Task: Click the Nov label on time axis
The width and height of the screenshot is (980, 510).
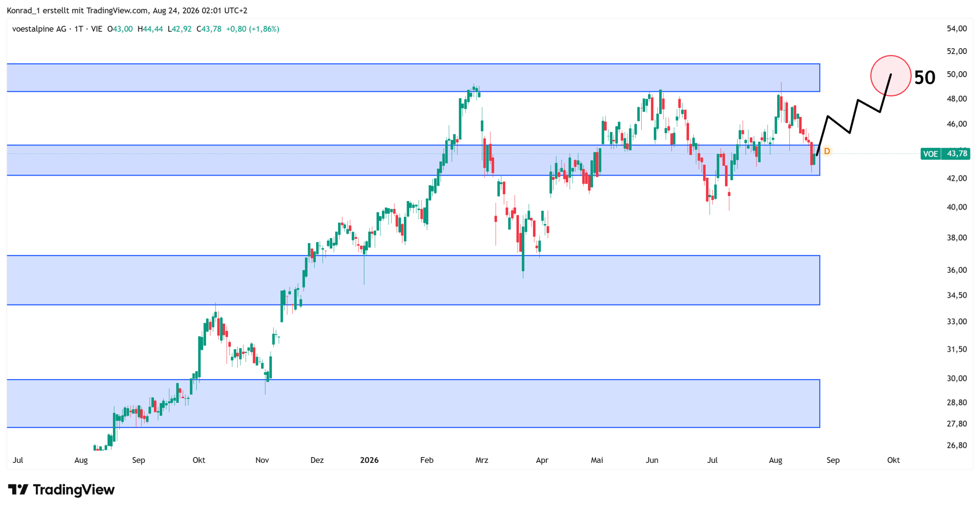Action: [x=262, y=460]
